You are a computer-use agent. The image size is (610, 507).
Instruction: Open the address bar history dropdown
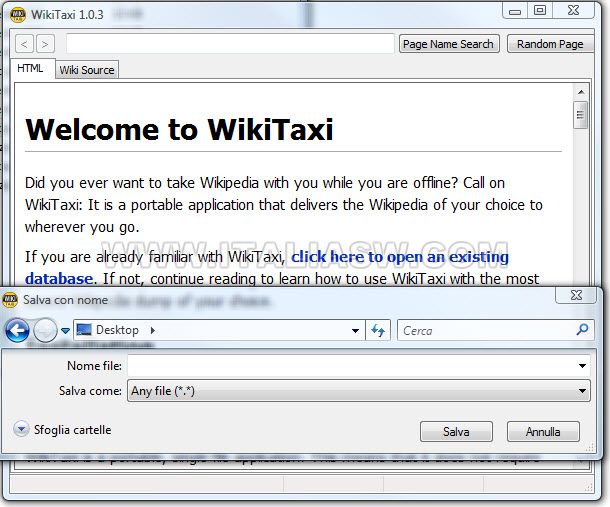coord(355,331)
